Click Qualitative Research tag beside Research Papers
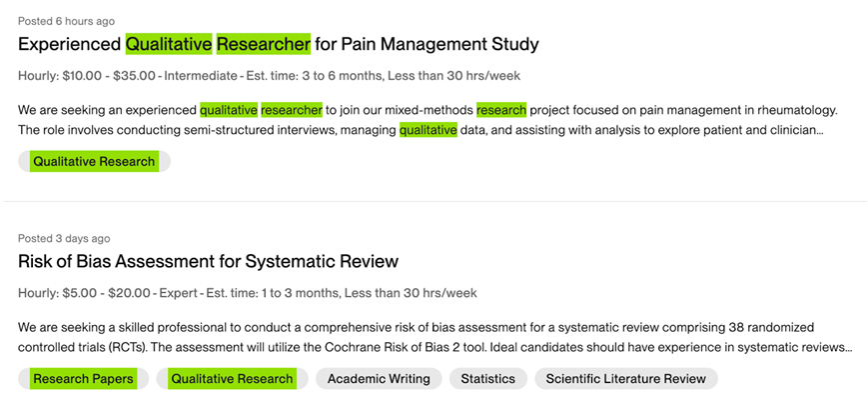The height and width of the screenshot is (417, 868). (232, 379)
